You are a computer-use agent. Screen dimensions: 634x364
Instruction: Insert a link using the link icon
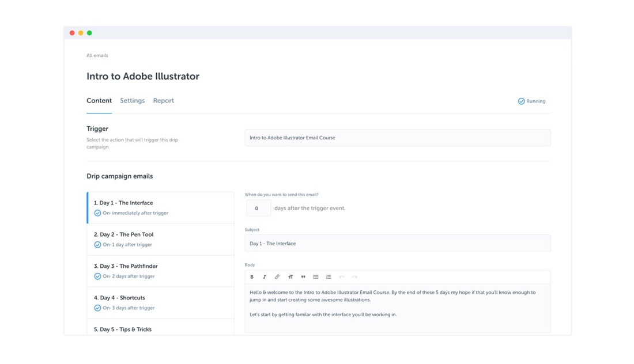(x=277, y=276)
